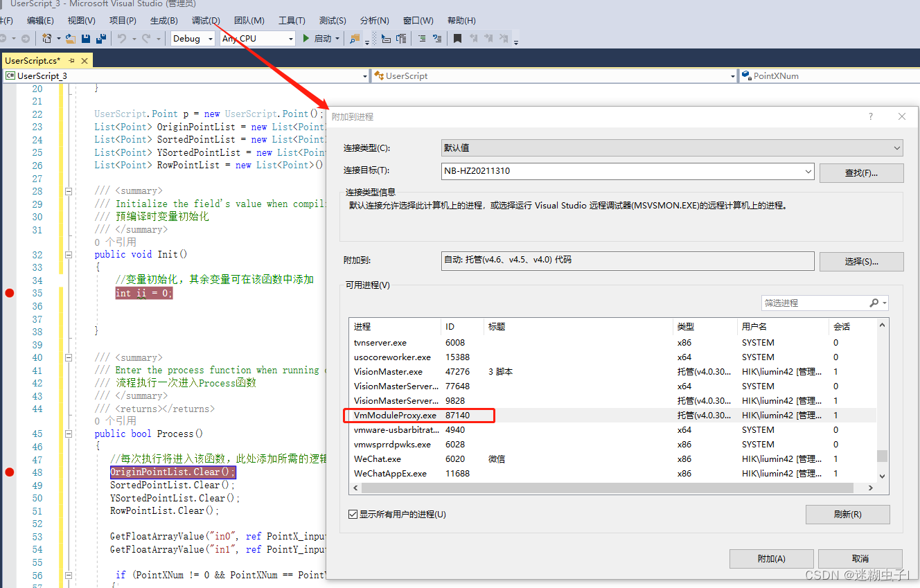Select the tvnserver.exe process row
The height and width of the screenshot is (588, 920).
tap(612, 343)
